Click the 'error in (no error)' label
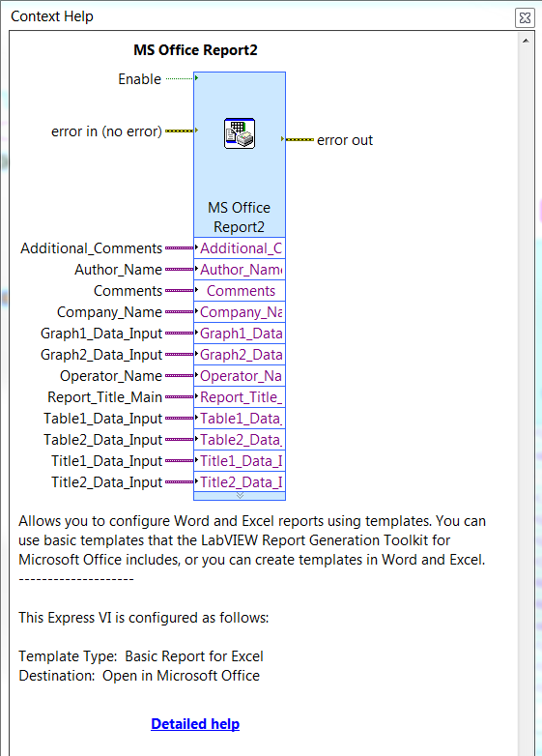This screenshot has width=542, height=756. (106, 131)
